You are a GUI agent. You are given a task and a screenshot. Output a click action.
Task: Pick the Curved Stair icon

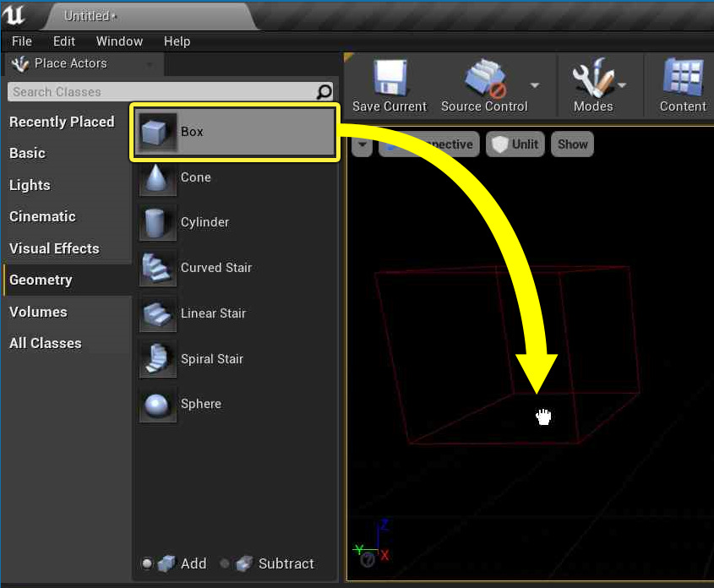coord(158,268)
